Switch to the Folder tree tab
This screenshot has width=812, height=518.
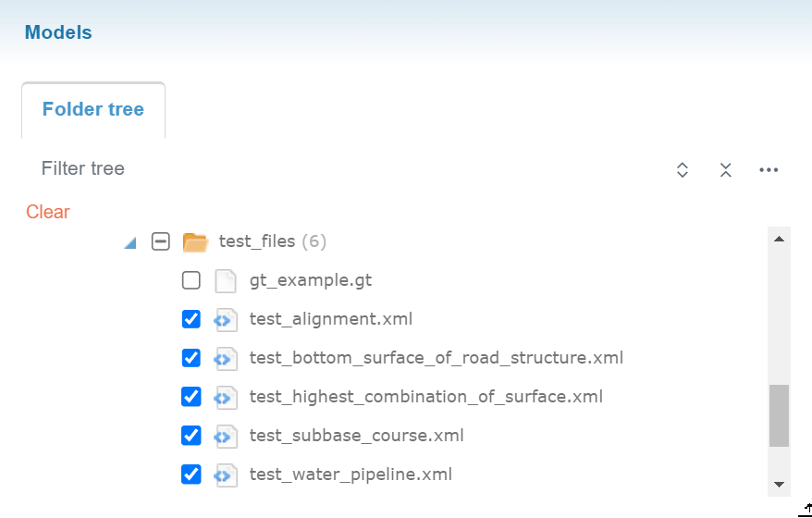click(93, 110)
